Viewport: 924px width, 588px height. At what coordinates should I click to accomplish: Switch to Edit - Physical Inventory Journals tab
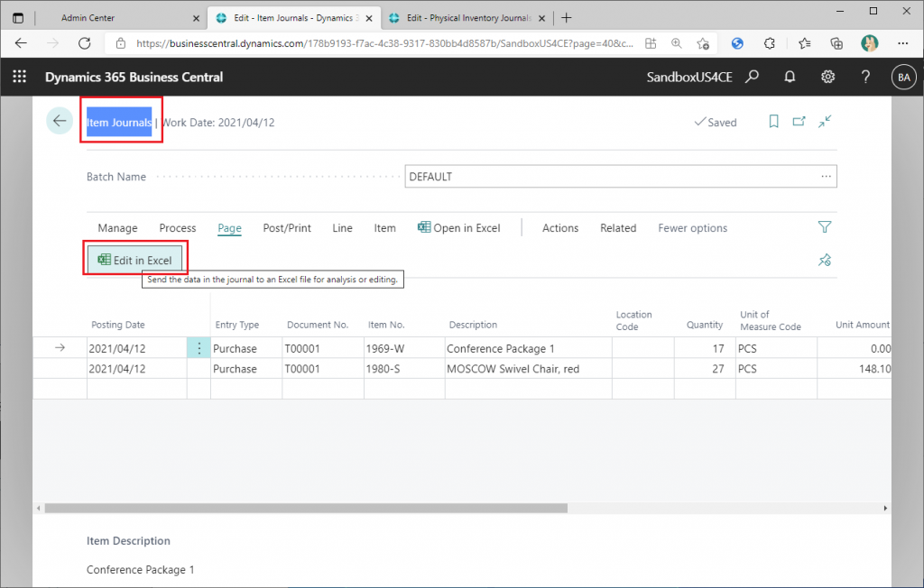tap(468, 18)
